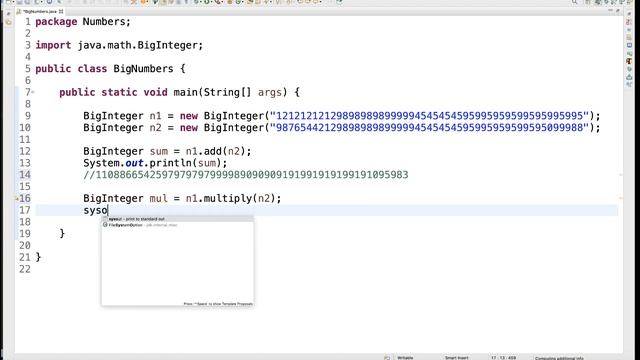The height and width of the screenshot is (360, 640).
Task: Click the cursor position 17 : 13 : 459
Action: click(504, 358)
